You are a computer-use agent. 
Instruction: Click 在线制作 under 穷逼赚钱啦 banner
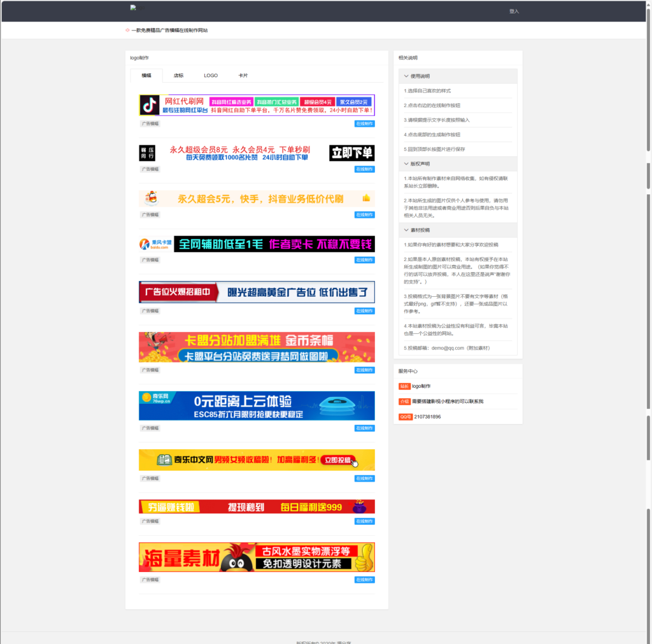pos(365,521)
